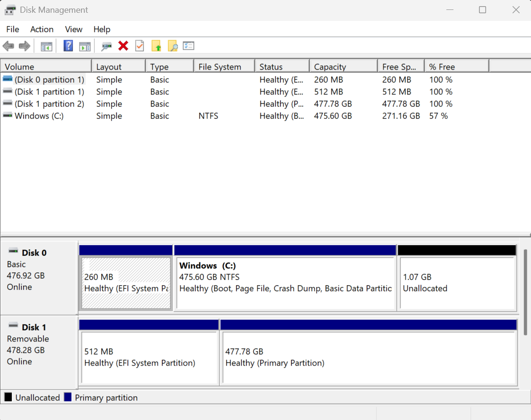Viewport: 531px width, 420px height.
Task: Open the File menu
Action: point(12,29)
